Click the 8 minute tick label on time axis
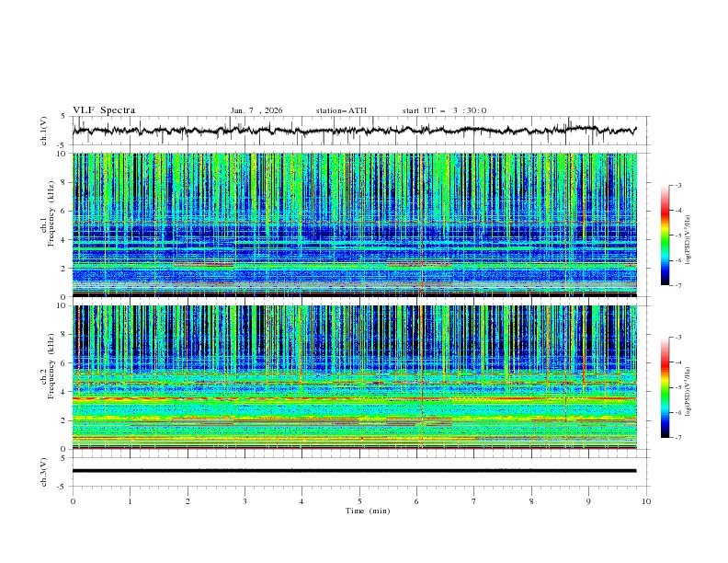Viewport: 728px width, 563px height. [531, 501]
